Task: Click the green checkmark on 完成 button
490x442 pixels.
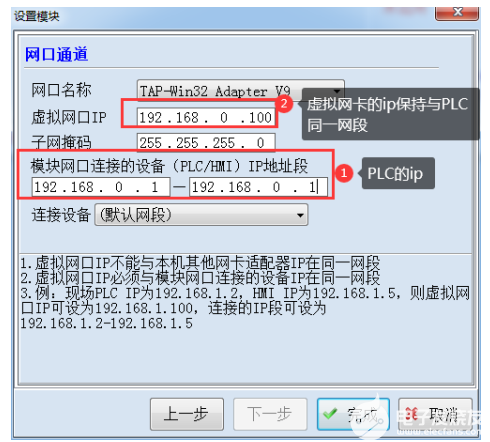Action: click(330, 414)
